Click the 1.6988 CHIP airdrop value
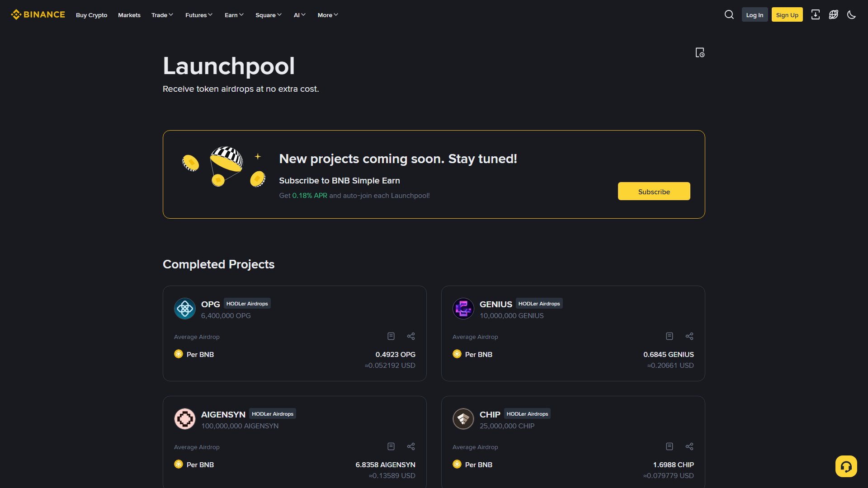Image resolution: width=868 pixels, height=488 pixels. (674, 465)
